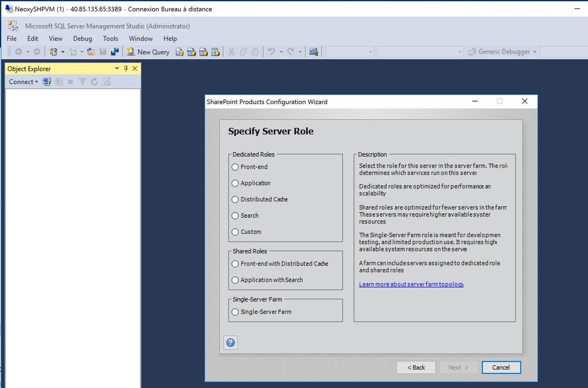Click the navigate forward arrow in SSMS toolbar
Viewport: 588px width, 388px height.
tap(37, 52)
